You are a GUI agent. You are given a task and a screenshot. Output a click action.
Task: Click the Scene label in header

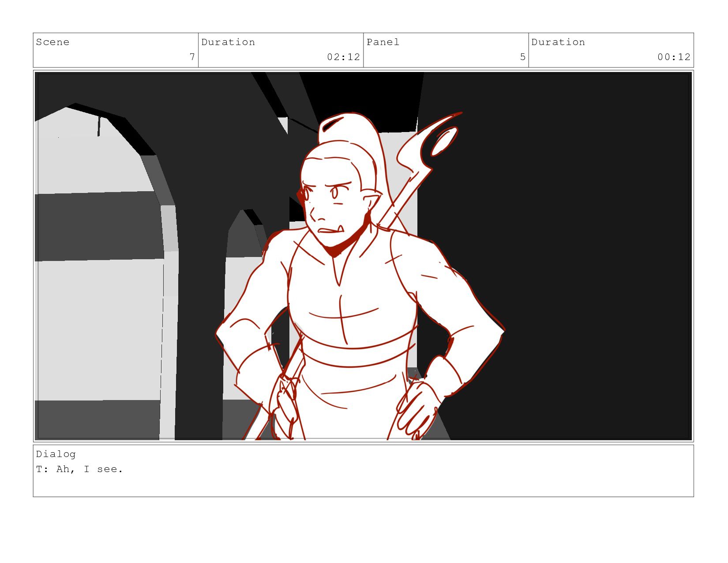point(53,42)
